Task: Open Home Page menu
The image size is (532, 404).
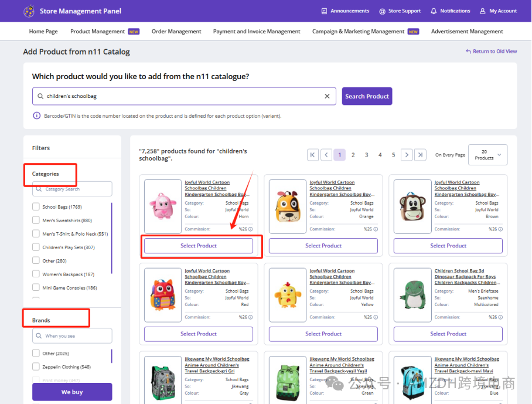Action: [x=43, y=32]
